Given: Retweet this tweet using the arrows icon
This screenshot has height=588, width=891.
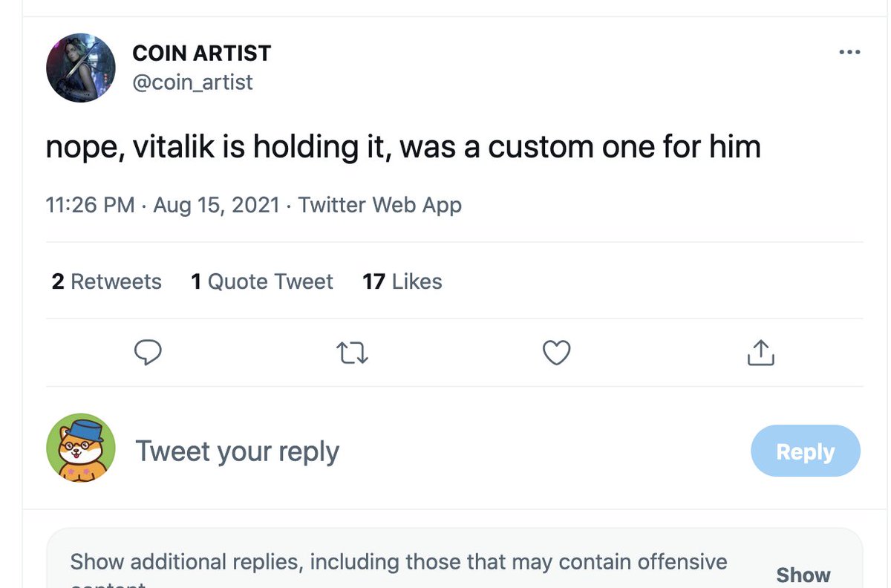Looking at the screenshot, I should coord(352,353).
